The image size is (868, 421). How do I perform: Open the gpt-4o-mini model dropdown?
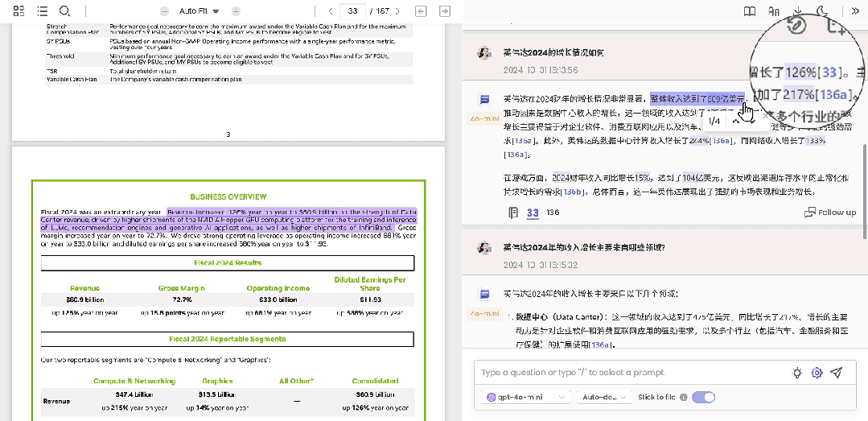tap(525, 397)
